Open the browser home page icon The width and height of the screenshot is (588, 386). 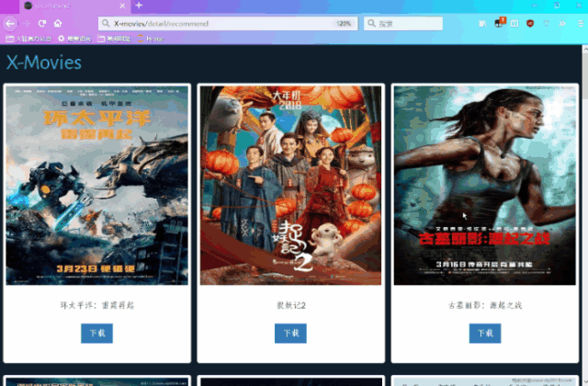click(58, 24)
